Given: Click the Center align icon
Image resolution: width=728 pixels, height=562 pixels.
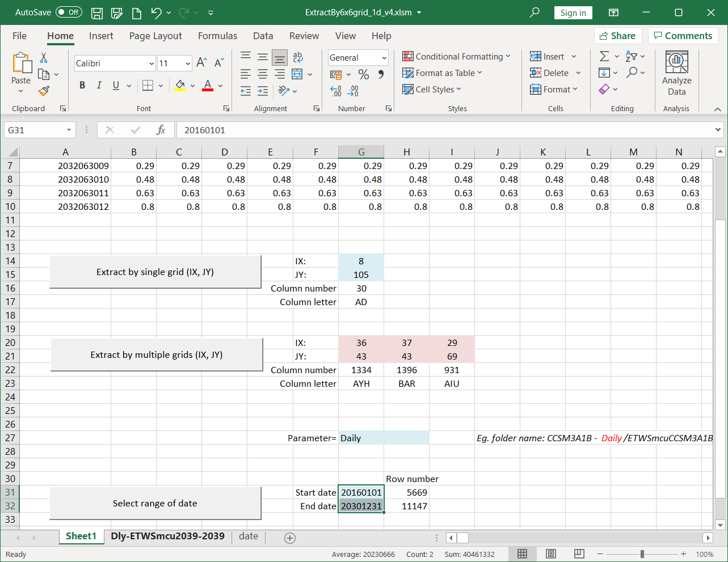Looking at the screenshot, I should (x=263, y=74).
